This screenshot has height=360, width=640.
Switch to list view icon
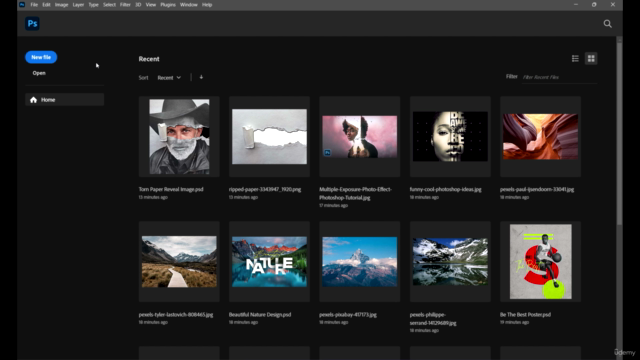point(575,59)
